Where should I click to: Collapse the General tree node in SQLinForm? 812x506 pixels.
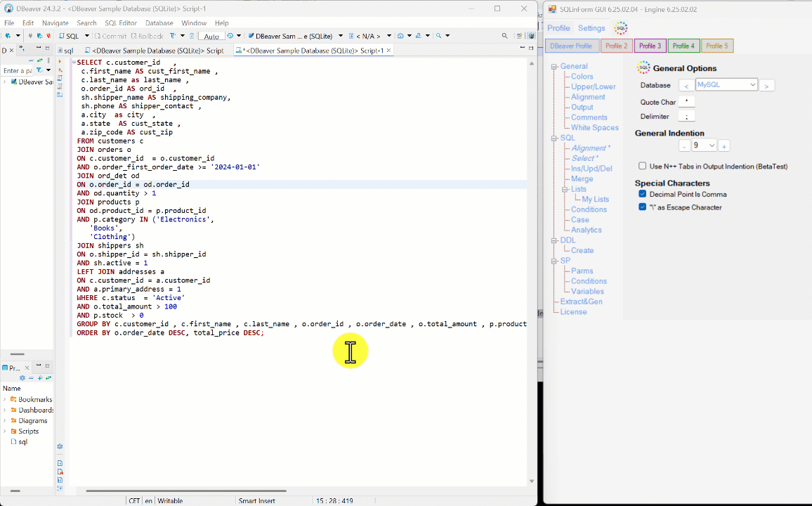[554, 66]
